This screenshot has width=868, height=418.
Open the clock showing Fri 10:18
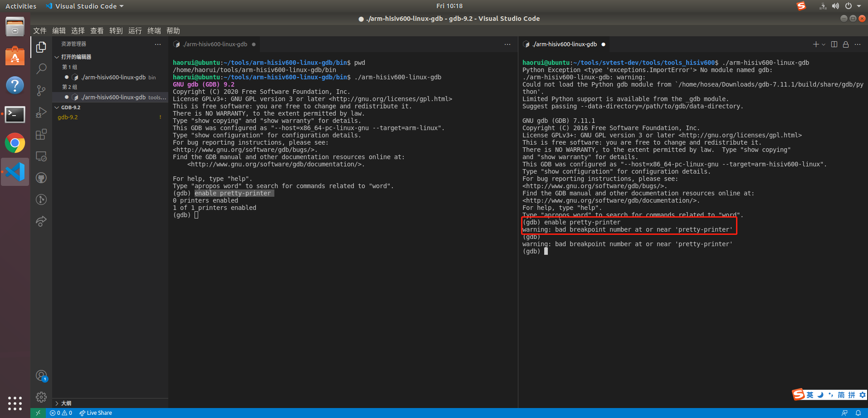pyautogui.click(x=449, y=6)
